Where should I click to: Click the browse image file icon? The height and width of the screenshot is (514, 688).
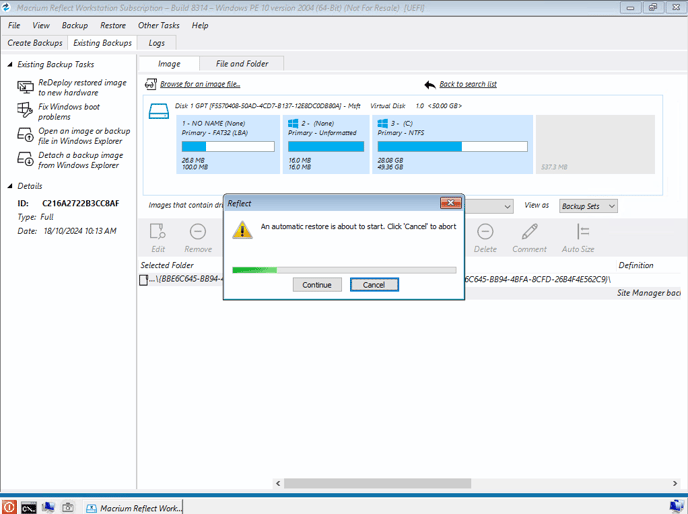[150, 84]
